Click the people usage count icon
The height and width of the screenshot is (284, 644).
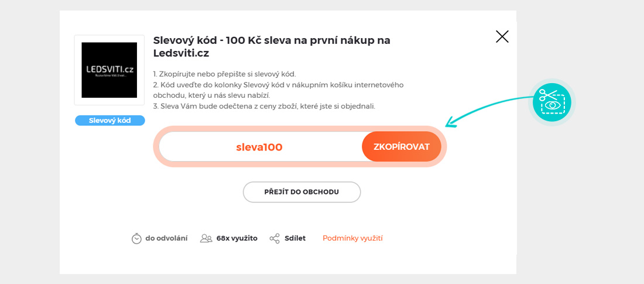[206, 238]
